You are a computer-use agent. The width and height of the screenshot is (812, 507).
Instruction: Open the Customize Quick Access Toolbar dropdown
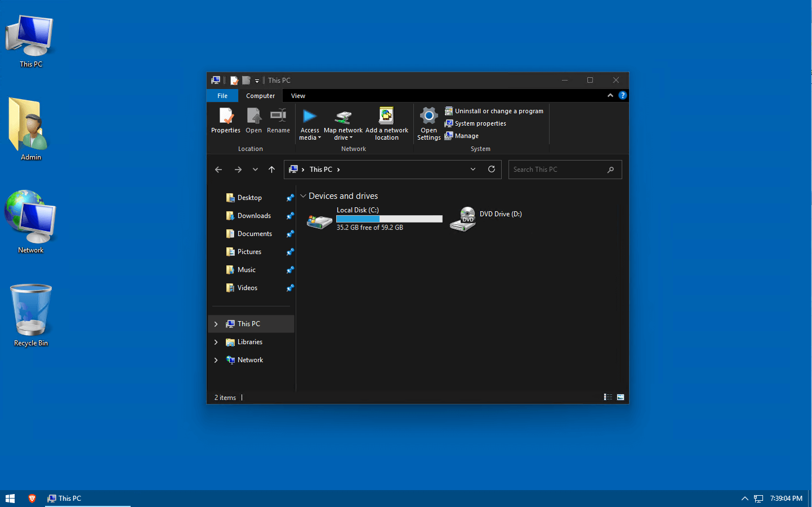pos(257,81)
